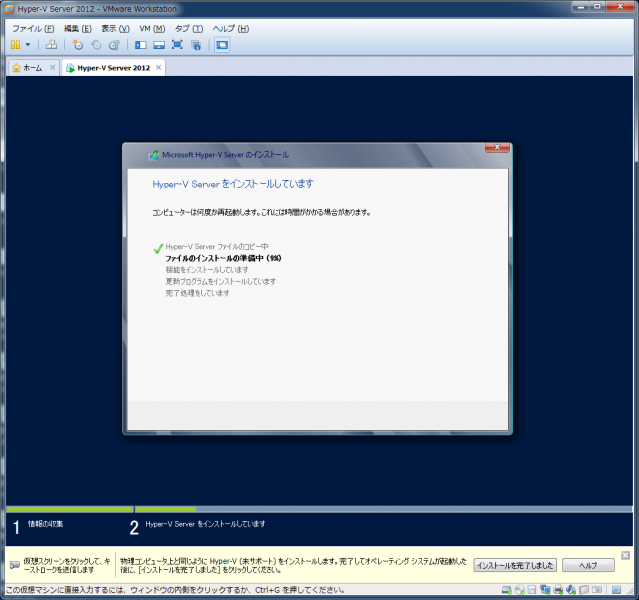Maximize the VMware Workstation window
Screen dimensions: 639x600
point(597,7)
